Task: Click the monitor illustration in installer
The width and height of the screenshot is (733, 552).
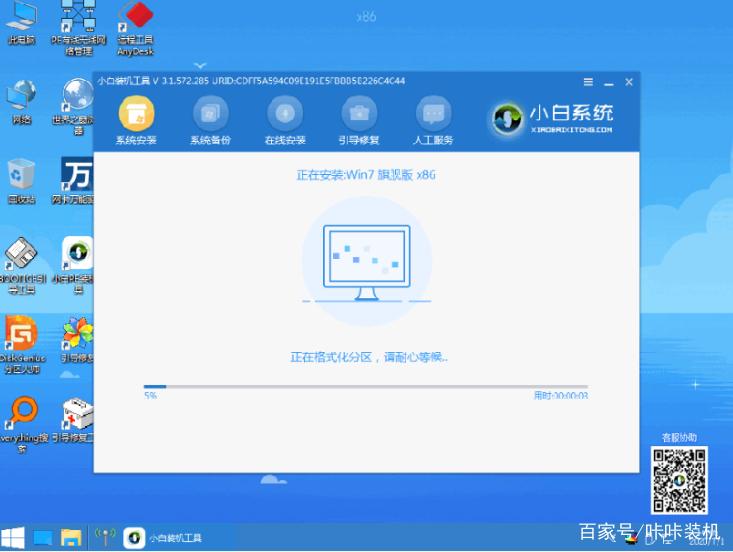Action: (366, 263)
